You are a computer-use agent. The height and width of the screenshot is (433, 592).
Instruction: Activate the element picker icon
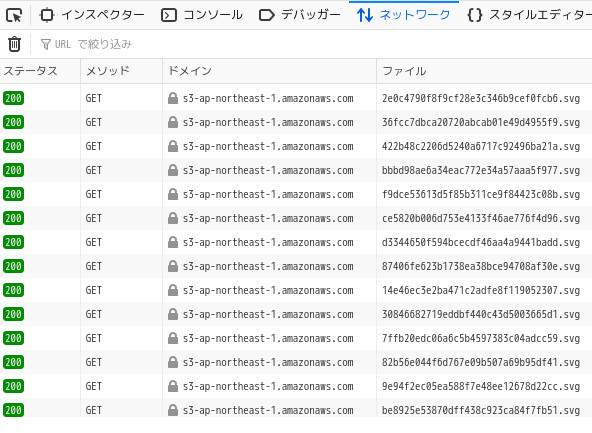click(x=14, y=15)
